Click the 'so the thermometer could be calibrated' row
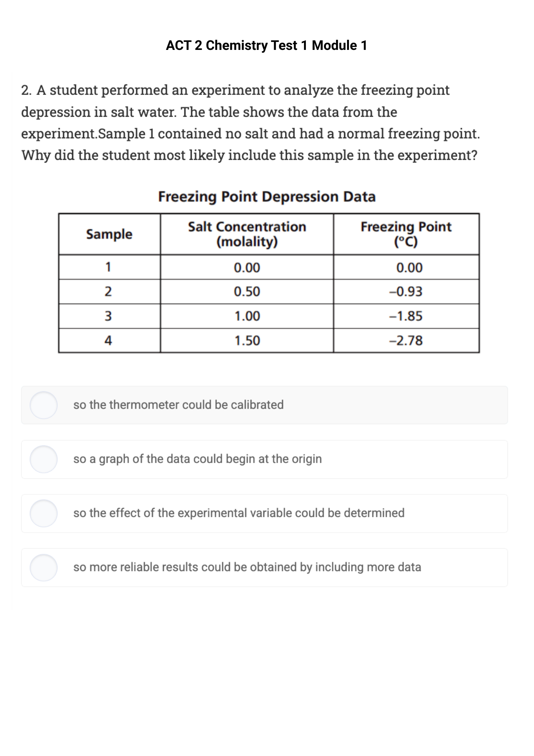534x756 pixels. tap(264, 406)
